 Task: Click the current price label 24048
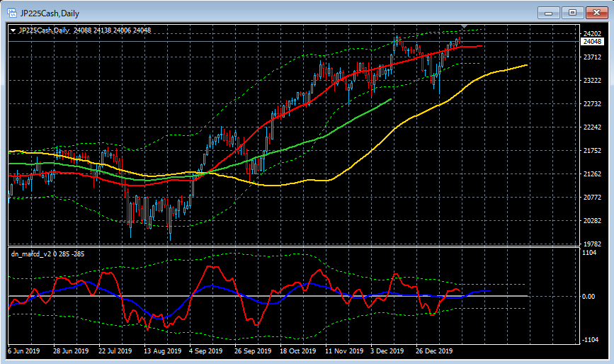[x=592, y=42]
